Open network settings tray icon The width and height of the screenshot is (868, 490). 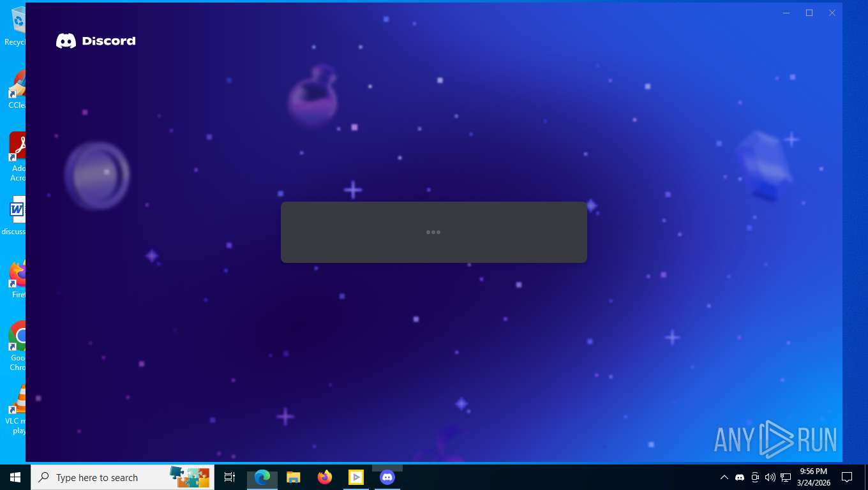(x=786, y=477)
